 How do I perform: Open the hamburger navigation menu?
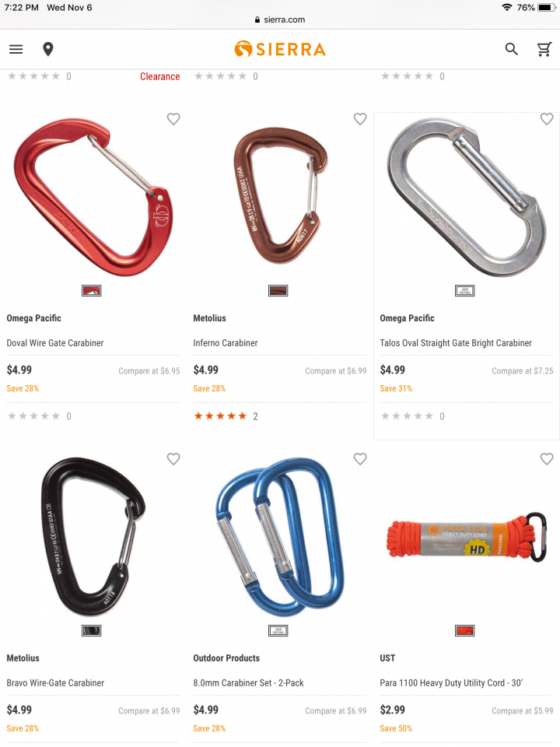(x=16, y=49)
